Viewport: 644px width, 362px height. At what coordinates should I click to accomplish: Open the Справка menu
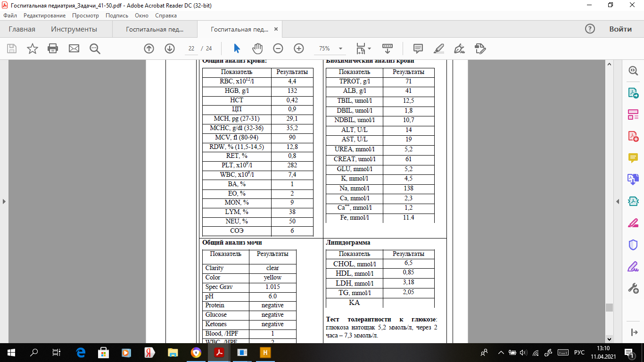(166, 16)
